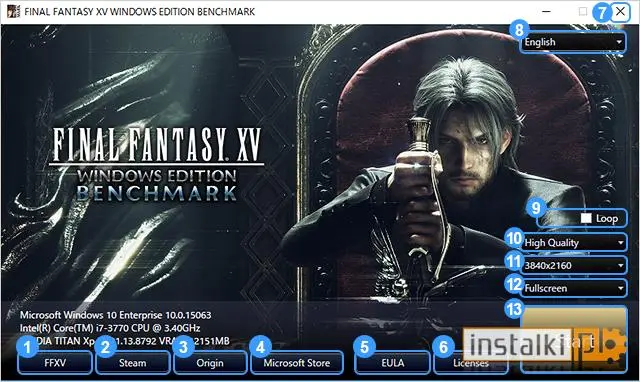
Task: Open the English language dropdown
Action: [x=573, y=42]
